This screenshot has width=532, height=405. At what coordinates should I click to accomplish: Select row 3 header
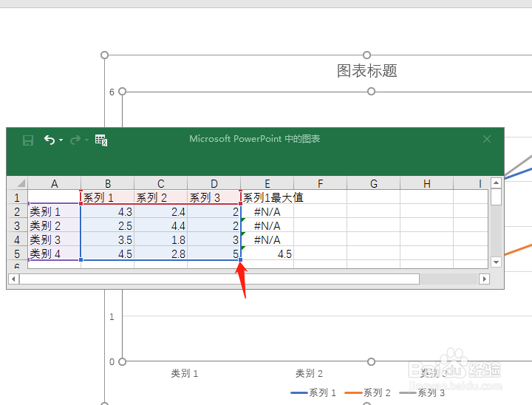pyautogui.click(x=17, y=225)
